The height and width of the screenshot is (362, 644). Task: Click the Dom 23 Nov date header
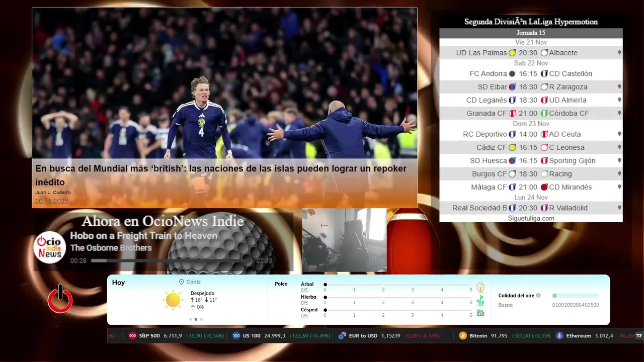(x=531, y=124)
